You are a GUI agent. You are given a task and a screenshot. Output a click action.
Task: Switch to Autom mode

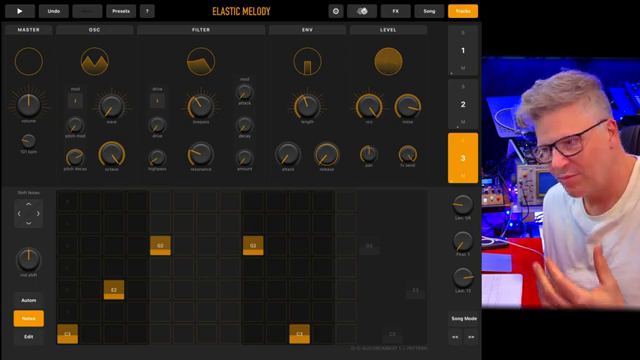coord(29,300)
